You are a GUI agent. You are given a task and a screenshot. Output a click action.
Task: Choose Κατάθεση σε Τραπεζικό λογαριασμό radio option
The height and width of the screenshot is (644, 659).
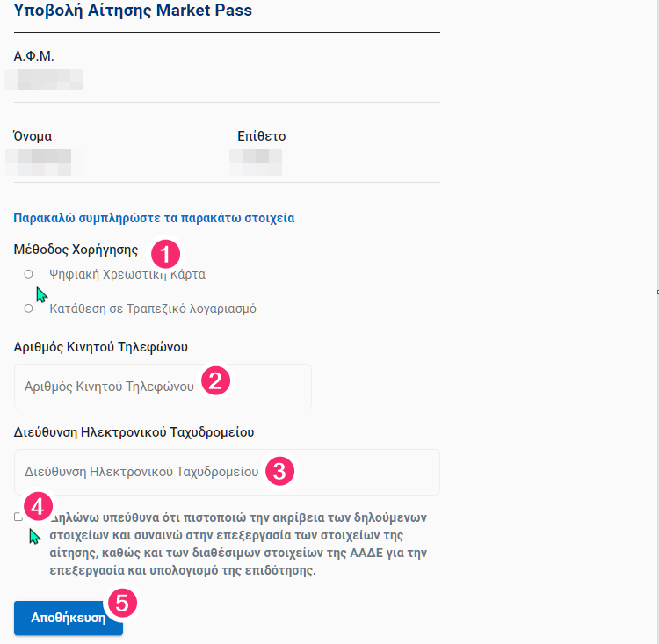[x=28, y=308]
